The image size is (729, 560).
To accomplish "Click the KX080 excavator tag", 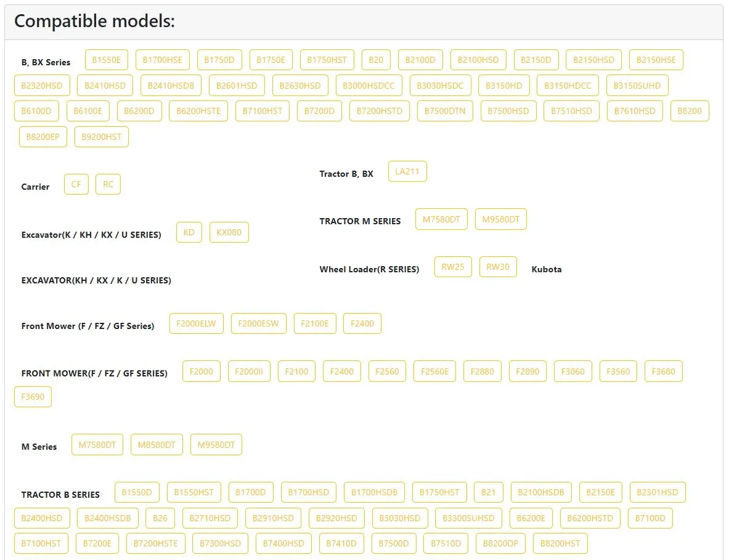I will [x=229, y=232].
